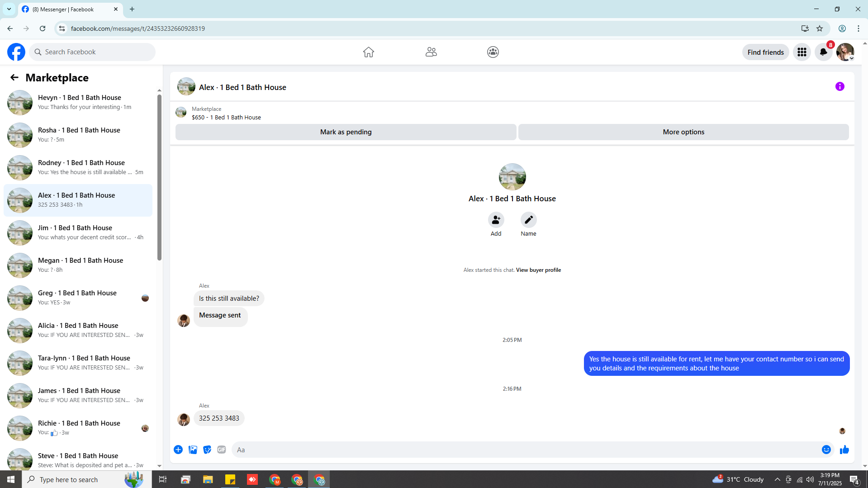The height and width of the screenshot is (488, 868).
Task: Send a thumbs-up like
Action: [x=844, y=450]
